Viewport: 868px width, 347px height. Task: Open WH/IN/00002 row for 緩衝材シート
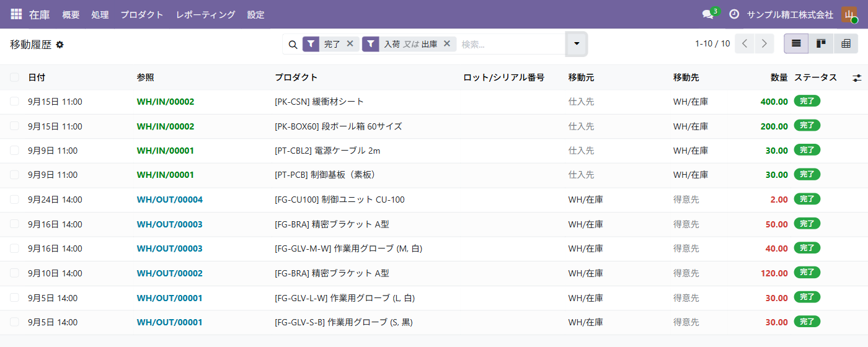click(x=166, y=102)
